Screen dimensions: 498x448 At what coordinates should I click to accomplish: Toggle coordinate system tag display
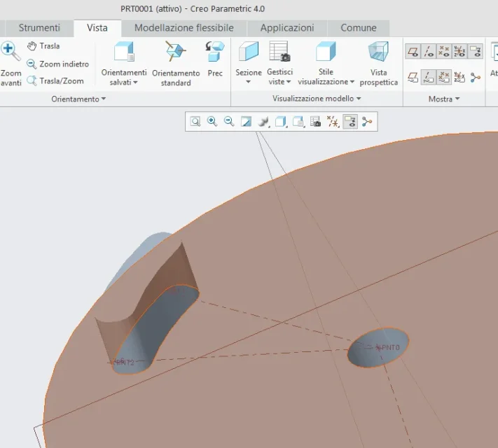[x=459, y=78]
